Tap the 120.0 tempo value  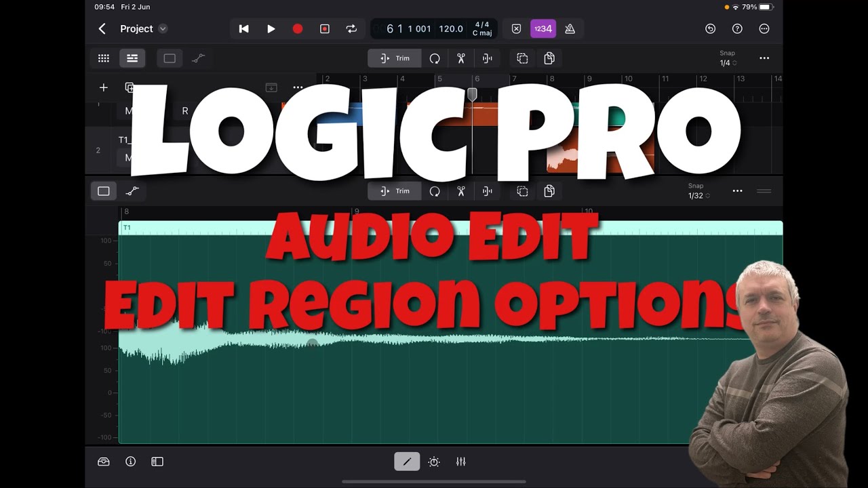click(x=451, y=28)
